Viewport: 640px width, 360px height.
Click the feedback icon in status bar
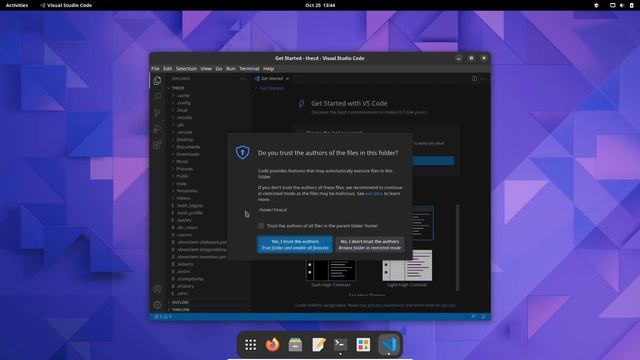[473, 317]
